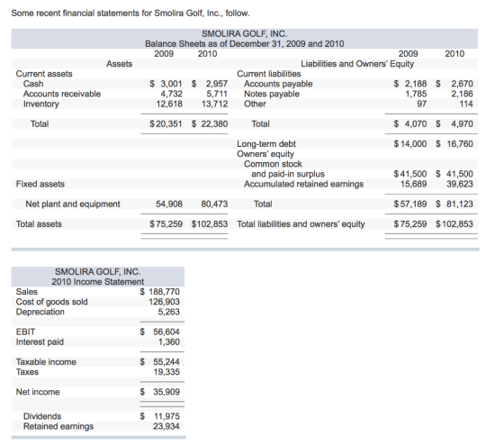Image resolution: width=504 pixels, height=446 pixels.
Task: Click Interest paid value 1,360
Action: 169,341
